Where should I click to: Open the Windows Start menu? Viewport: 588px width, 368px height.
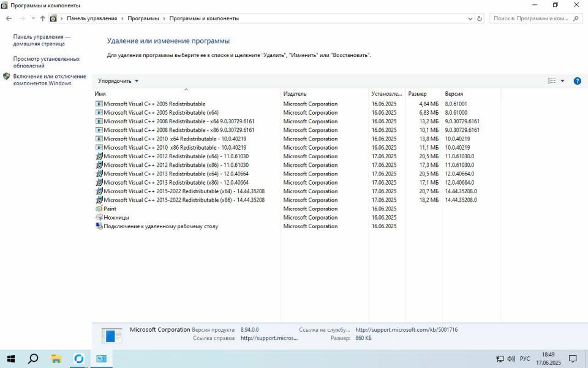pyautogui.click(x=11, y=359)
